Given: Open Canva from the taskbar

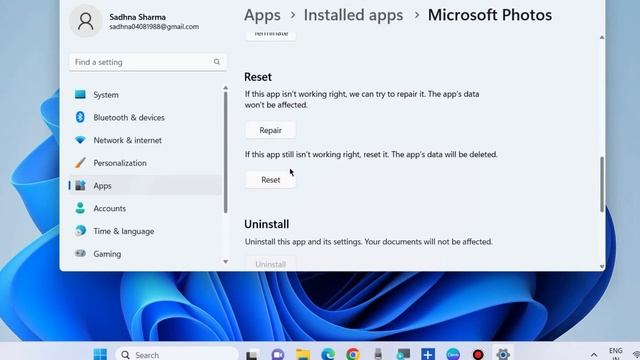Looking at the screenshot, I should 453,354.
